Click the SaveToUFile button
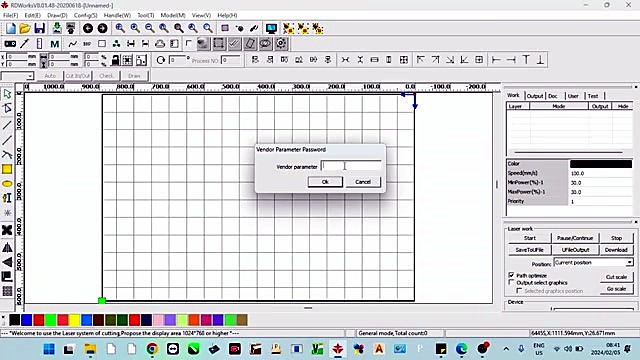The width and height of the screenshot is (640, 360). pos(529,250)
